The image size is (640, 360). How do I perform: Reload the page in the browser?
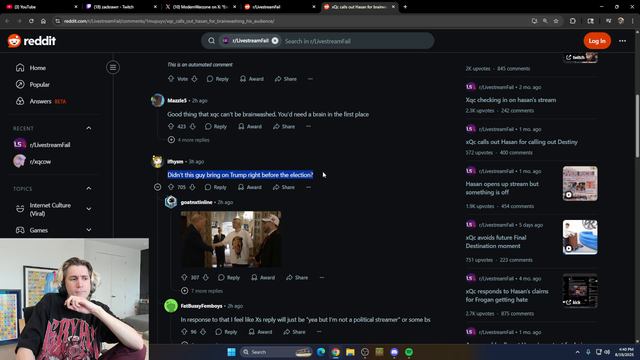[31, 21]
